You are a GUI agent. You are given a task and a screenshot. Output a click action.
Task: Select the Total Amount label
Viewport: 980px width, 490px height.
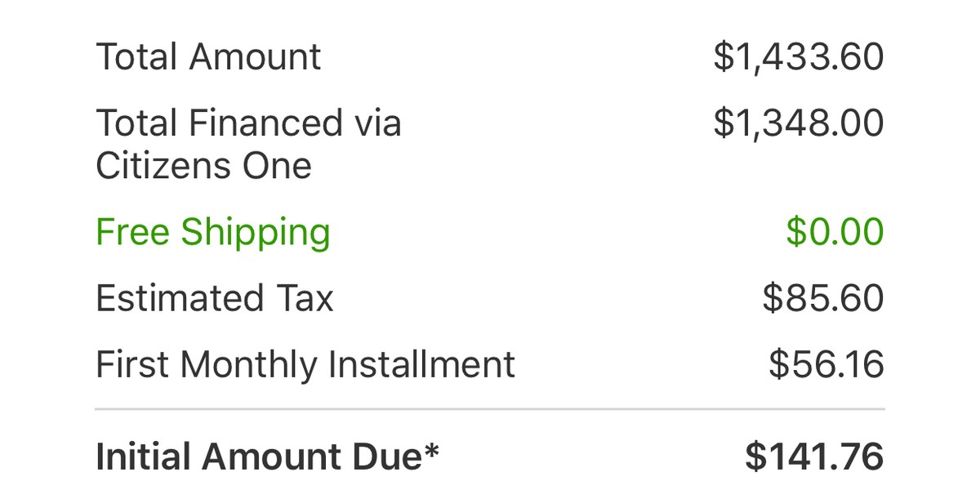pyautogui.click(x=208, y=58)
